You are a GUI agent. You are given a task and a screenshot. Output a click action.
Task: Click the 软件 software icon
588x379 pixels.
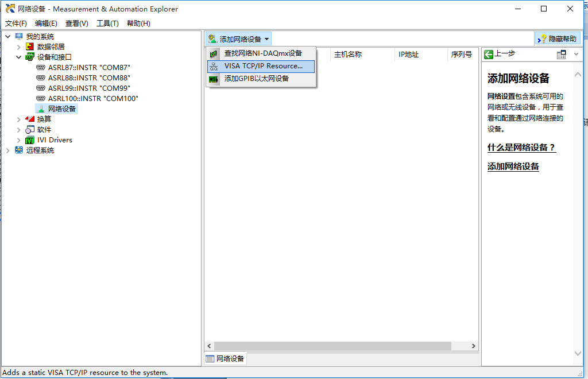tap(30, 129)
